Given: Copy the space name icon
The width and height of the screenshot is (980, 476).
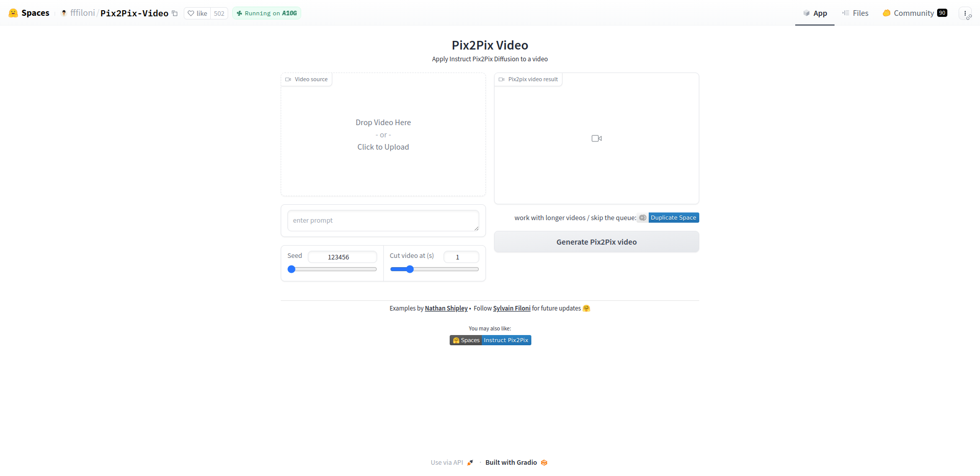Looking at the screenshot, I should (175, 13).
